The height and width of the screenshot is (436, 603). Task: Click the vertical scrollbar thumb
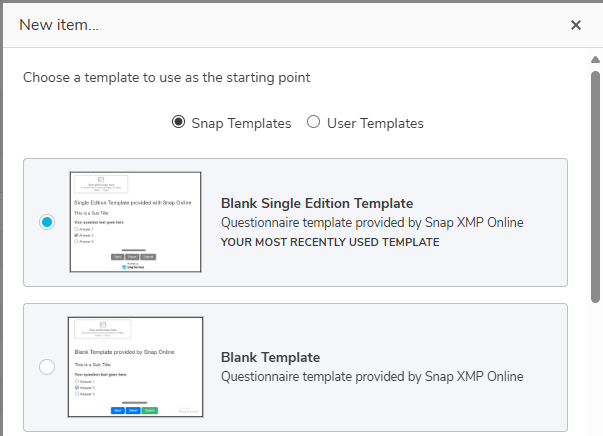click(x=595, y=186)
